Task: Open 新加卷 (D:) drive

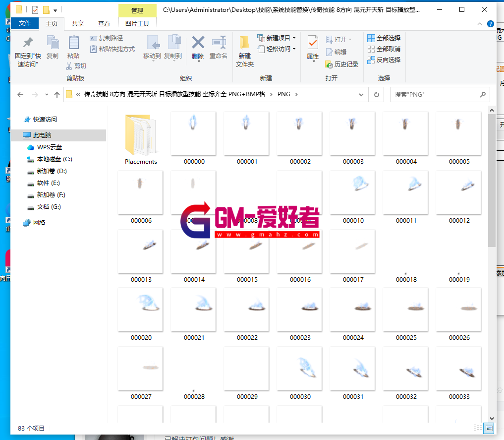Action: click(52, 171)
